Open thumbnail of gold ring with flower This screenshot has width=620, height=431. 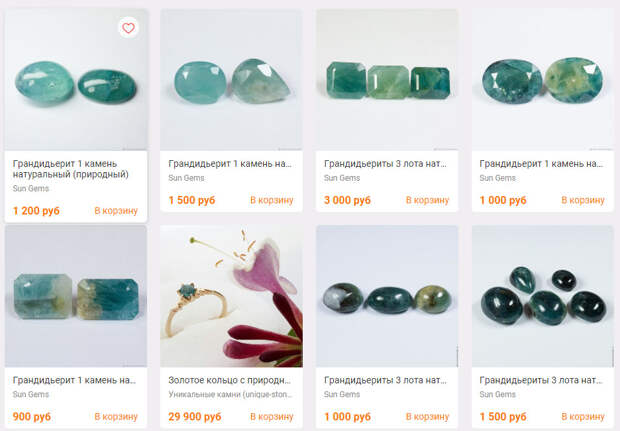pos(231,296)
